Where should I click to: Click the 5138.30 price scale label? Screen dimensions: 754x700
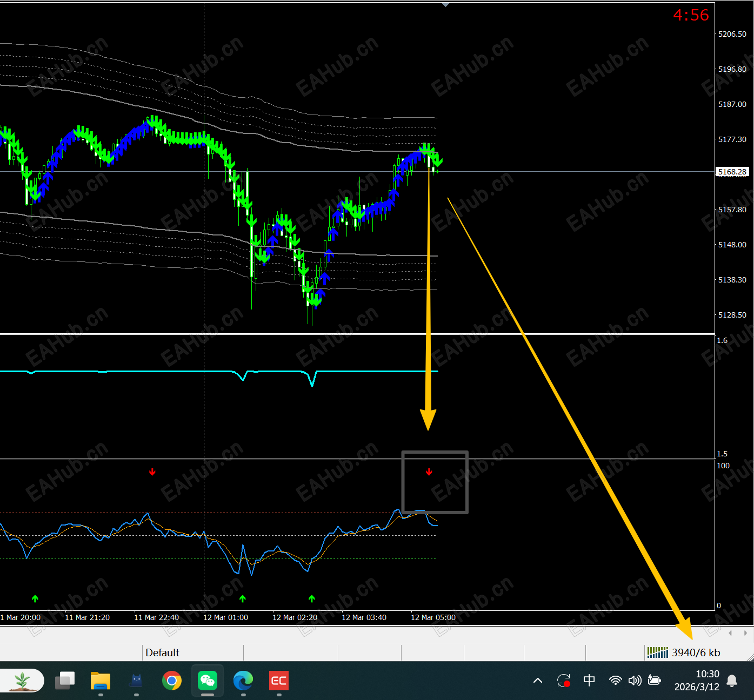(732, 280)
